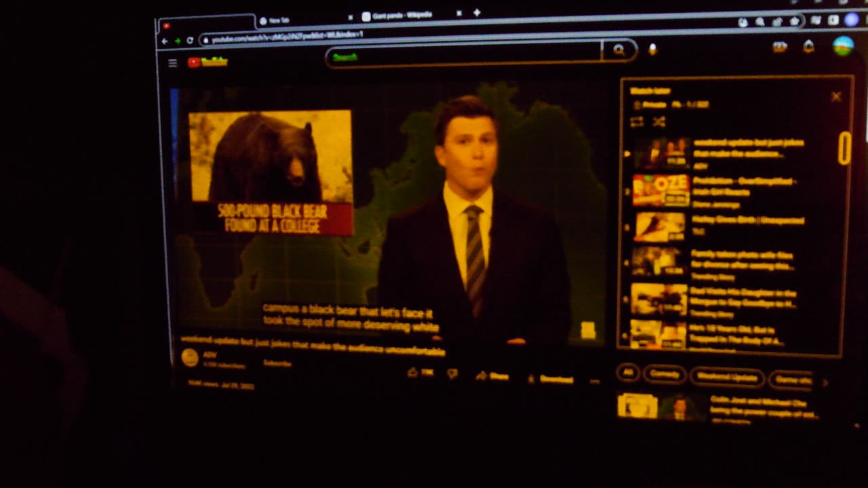The height and width of the screenshot is (488, 868).
Task: Click the video title below player
Action: (x=313, y=345)
